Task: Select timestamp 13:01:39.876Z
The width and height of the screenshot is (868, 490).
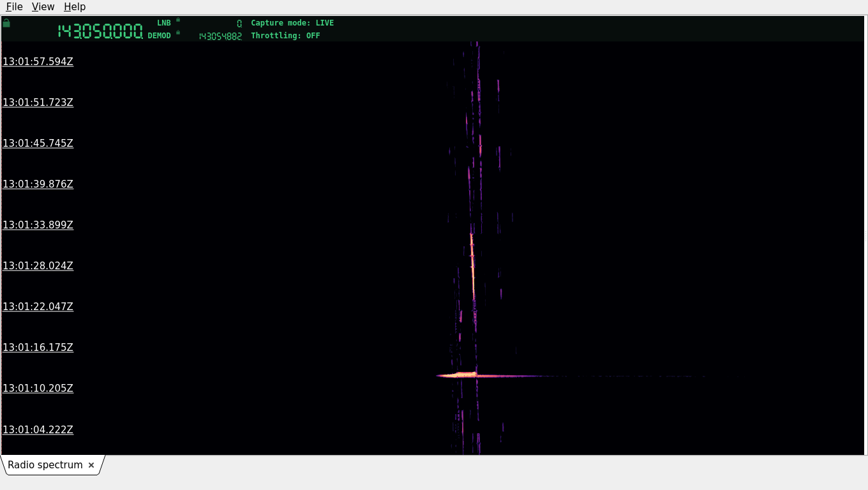Action: coord(38,184)
